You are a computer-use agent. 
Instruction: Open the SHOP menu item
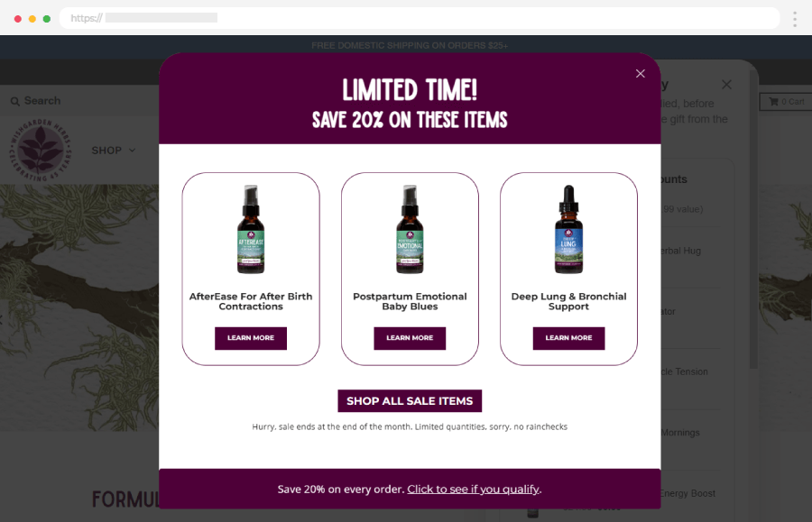coord(106,150)
